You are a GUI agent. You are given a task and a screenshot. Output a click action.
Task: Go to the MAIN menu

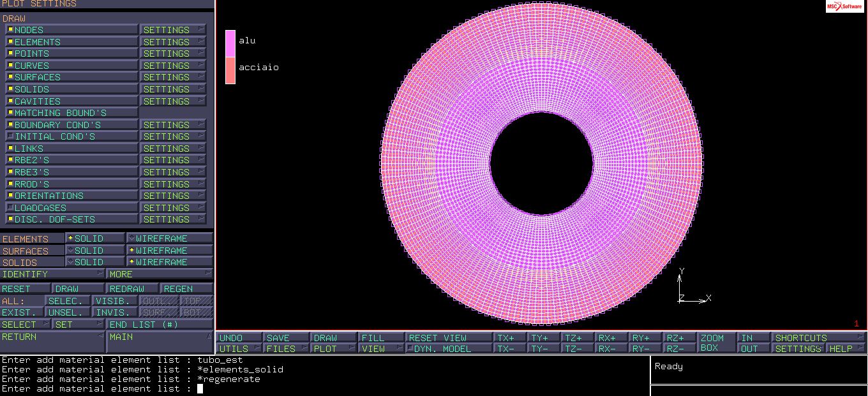click(160, 337)
